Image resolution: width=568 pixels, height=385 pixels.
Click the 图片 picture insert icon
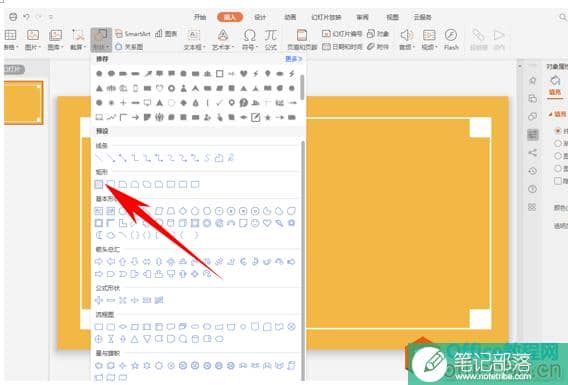tap(33, 39)
